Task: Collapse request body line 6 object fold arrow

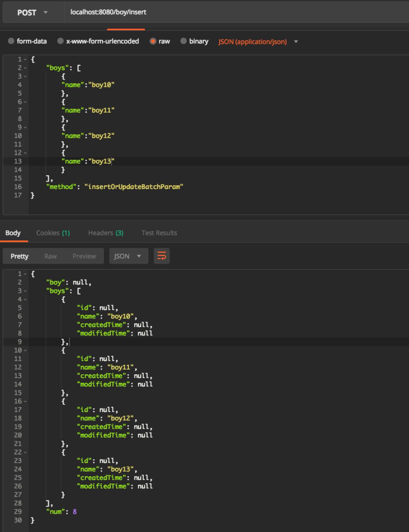Action: tap(25, 102)
